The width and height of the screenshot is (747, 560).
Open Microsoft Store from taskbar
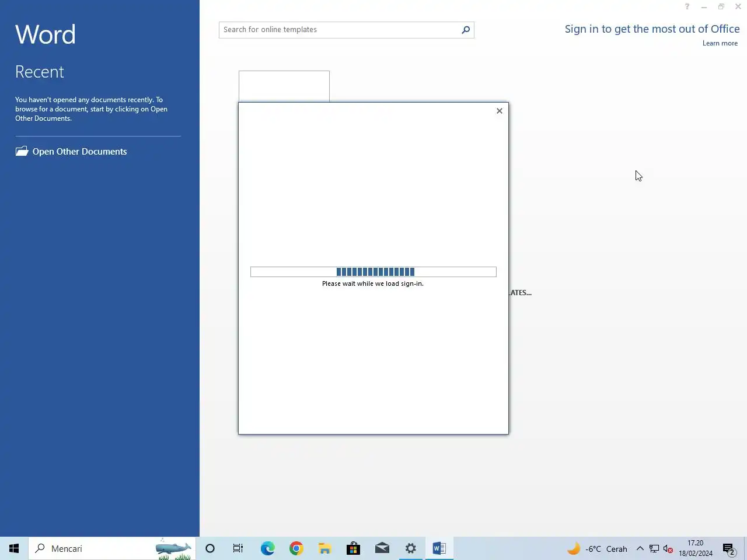[353, 548]
